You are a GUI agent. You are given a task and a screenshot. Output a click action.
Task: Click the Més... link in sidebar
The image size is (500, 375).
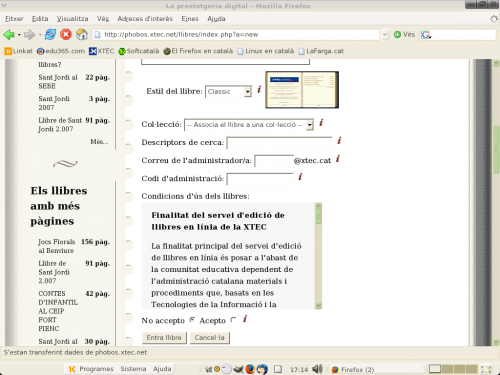pos(99,142)
